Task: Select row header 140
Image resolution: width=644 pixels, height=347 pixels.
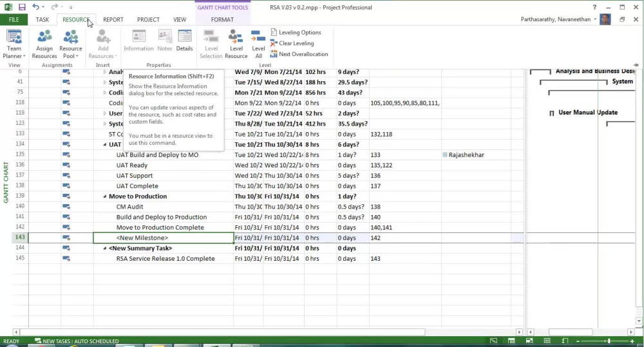Action: coord(20,206)
